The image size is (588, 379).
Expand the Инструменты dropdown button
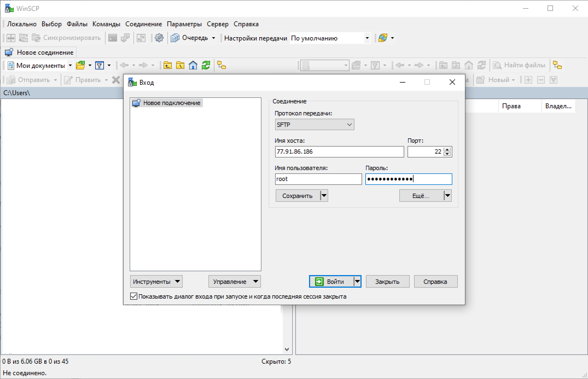pyautogui.click(x=156, y=282)
